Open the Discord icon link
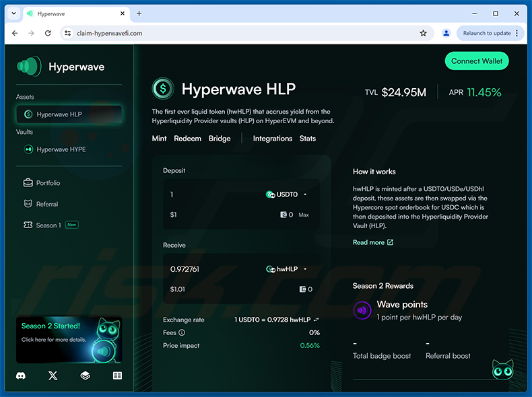The width and height of the screenshot is (532, 397). coord(21,375)
